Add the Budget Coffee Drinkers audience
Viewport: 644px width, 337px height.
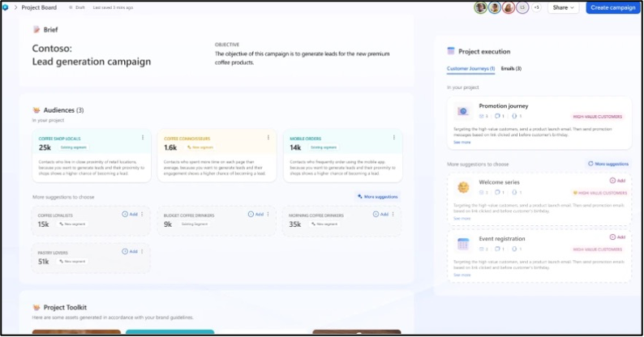coord(255,214)
